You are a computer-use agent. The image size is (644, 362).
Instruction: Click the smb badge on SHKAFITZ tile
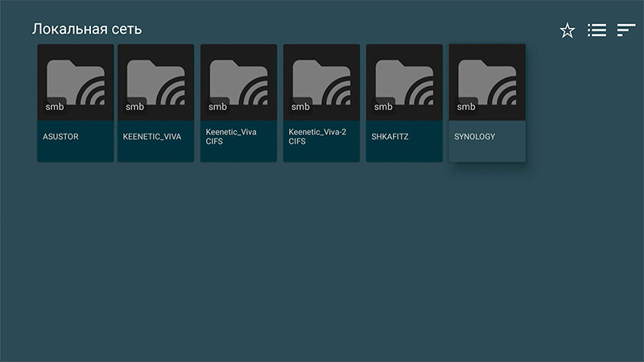point(383,107)
